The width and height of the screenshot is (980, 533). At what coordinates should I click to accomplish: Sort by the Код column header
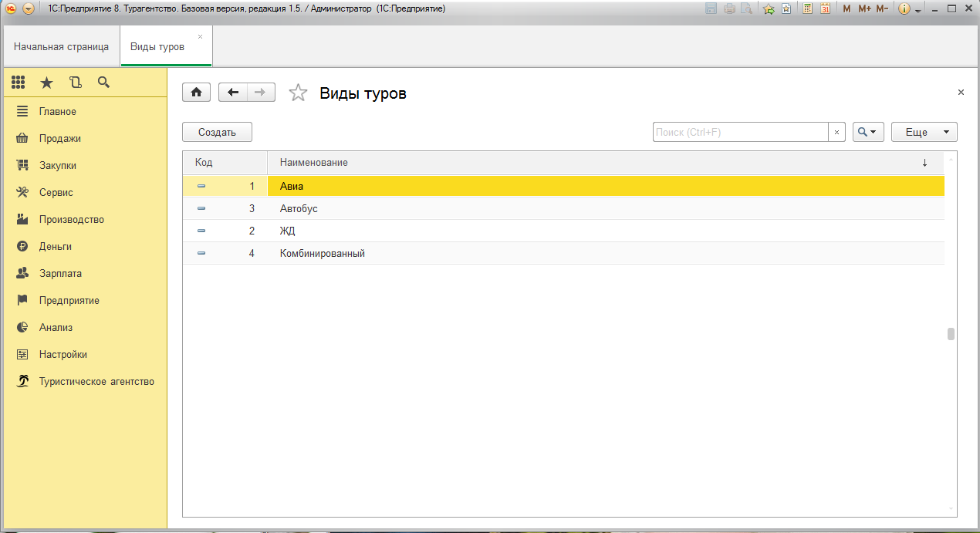225,163
